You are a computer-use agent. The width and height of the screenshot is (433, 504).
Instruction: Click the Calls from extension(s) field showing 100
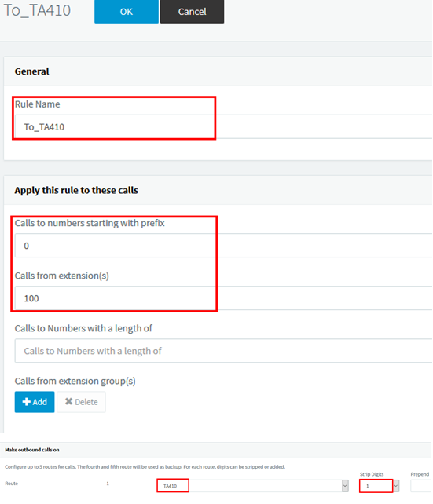pos(223,298)
